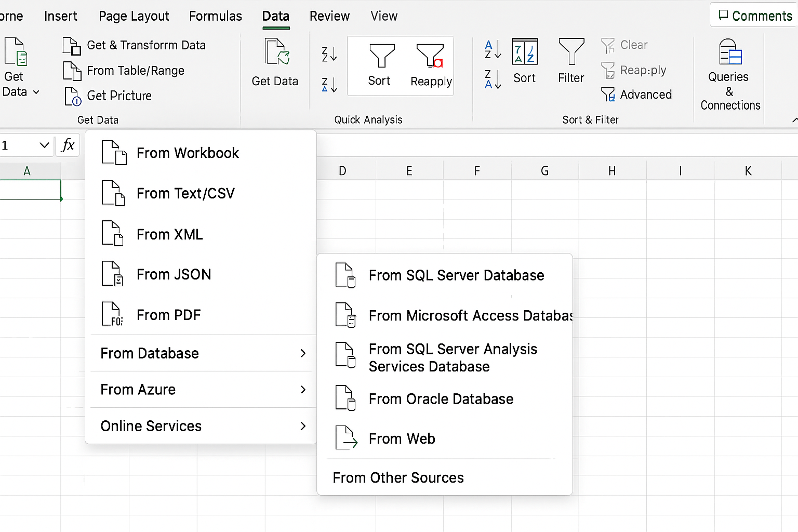Viewport: 798px width, 532px height.
Task: Click the selected cell A1
Action: point(30,190)
